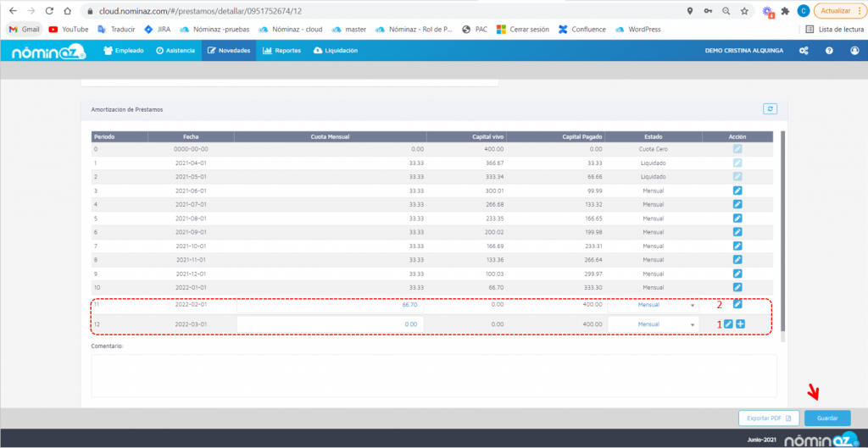Click the Capital vivo column header
Viewport: 868px width, 448px height.
[x=466, y=136]
